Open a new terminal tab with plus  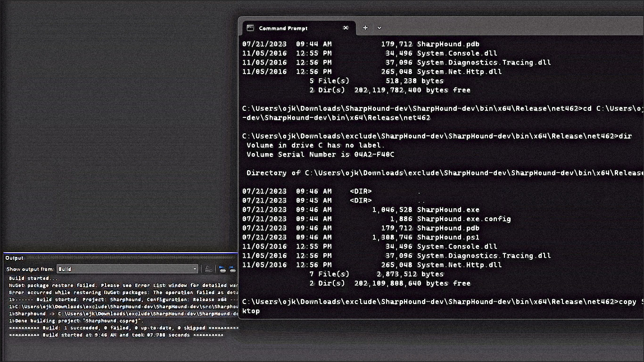pos(365,28)
